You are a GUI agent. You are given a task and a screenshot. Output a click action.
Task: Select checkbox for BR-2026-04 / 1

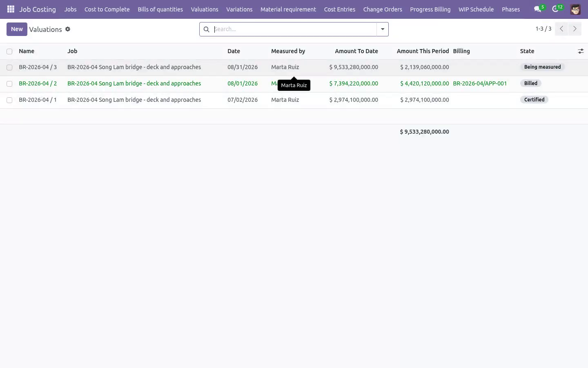(x=9, y=100)
